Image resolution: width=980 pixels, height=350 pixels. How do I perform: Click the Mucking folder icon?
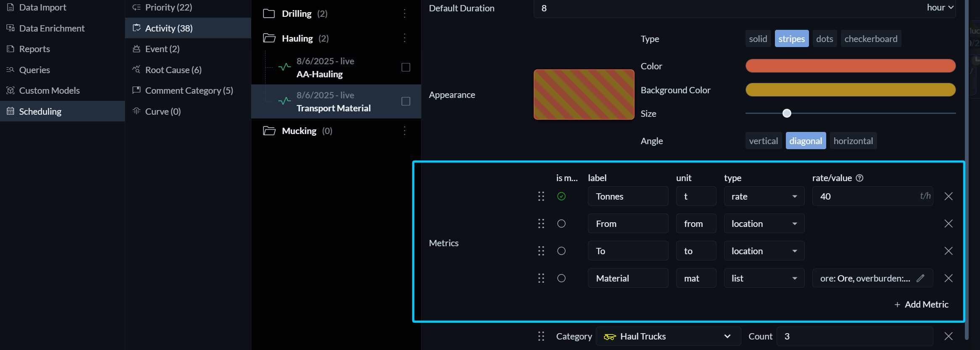269,131
